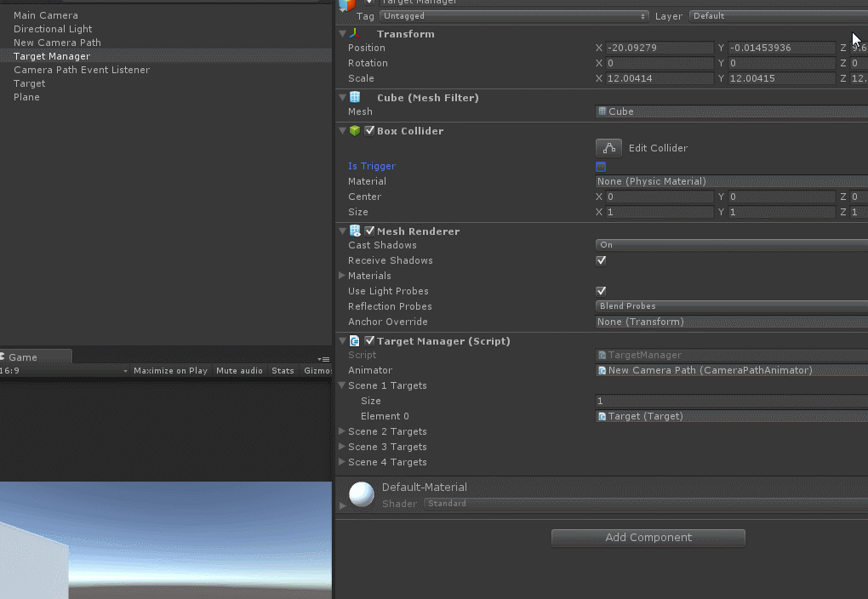The image size is (868, 599).
Task: Select Plane in the hierarchy
Action: point(26,97)
